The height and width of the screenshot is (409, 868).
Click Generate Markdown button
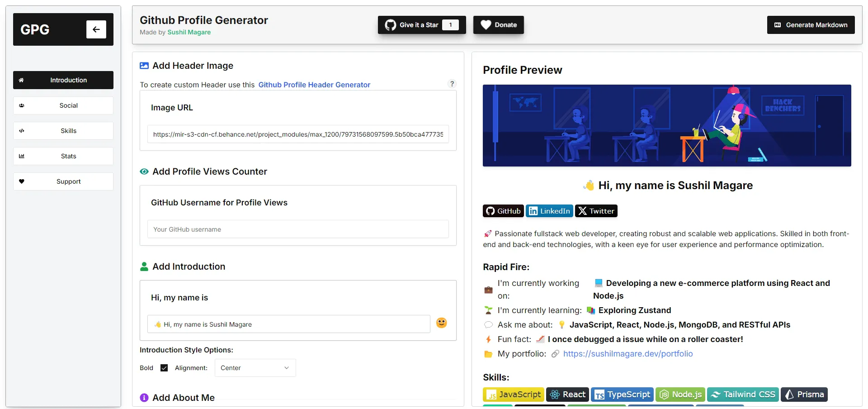pos(811,25)
